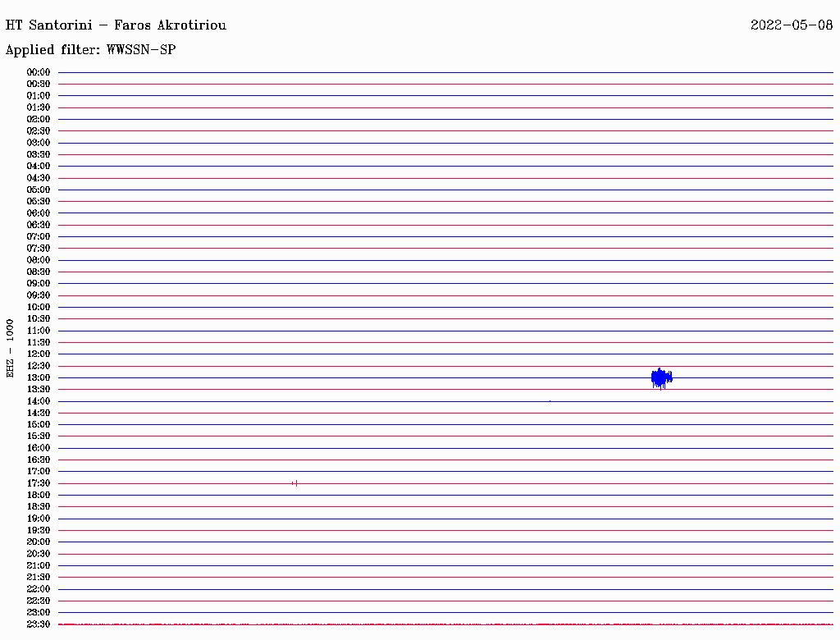The width and height of the screenshot is (840, 640).
Task: Click the 19:30 time label
Action: click(39, 531)
